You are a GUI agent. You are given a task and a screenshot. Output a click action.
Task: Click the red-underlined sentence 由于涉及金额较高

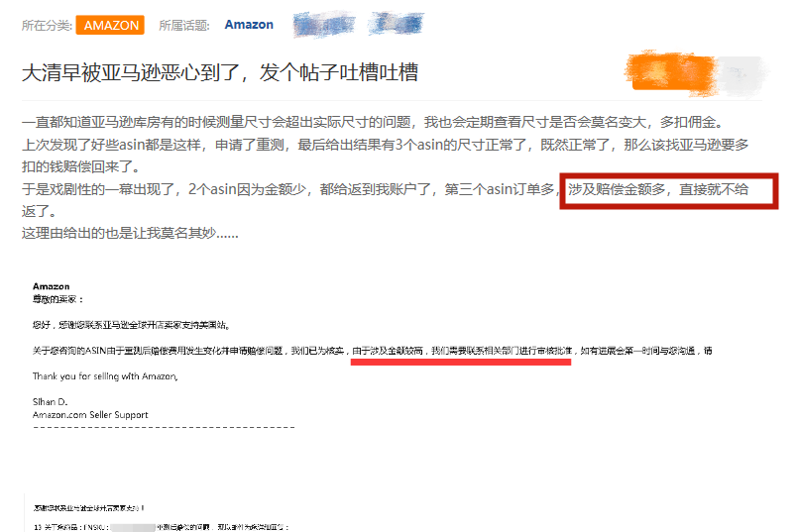point(388,351)
